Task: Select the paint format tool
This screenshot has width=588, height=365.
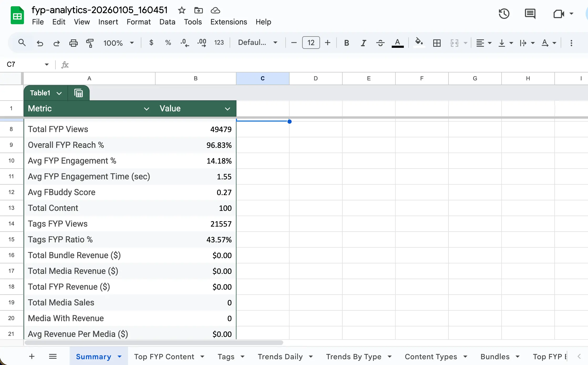Action: pos(90,43)
